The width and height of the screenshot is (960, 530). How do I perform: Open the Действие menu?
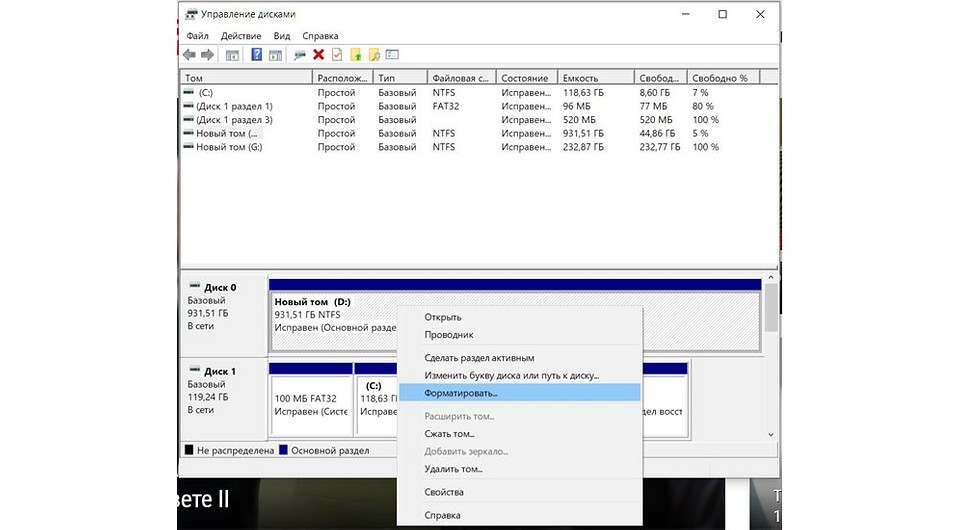click(x=241, y=35)
